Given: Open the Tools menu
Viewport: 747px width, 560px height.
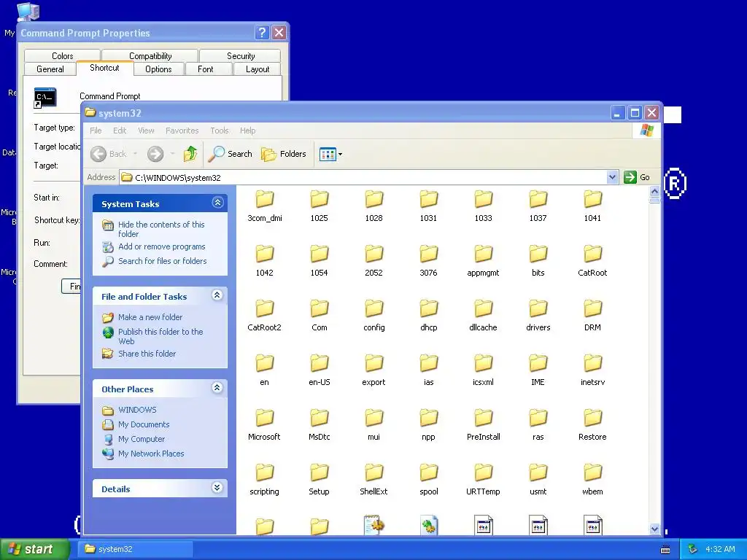Looking at the screenshot, I should (219, 131).
